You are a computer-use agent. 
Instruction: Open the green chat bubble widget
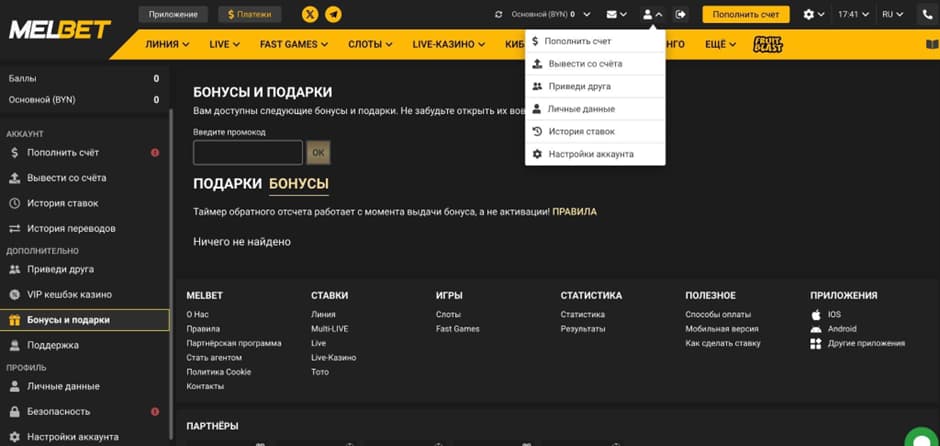923,439
